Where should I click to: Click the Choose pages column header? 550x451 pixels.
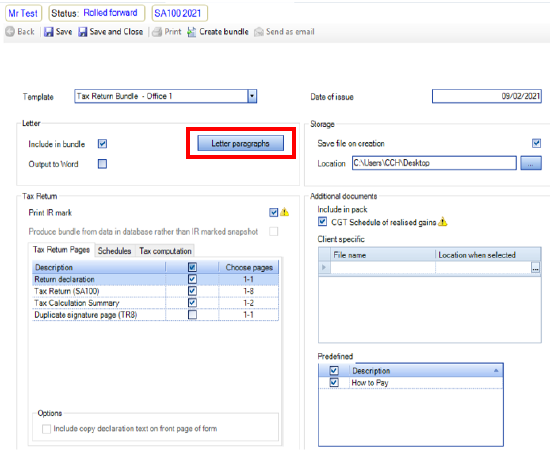[249, 267]
